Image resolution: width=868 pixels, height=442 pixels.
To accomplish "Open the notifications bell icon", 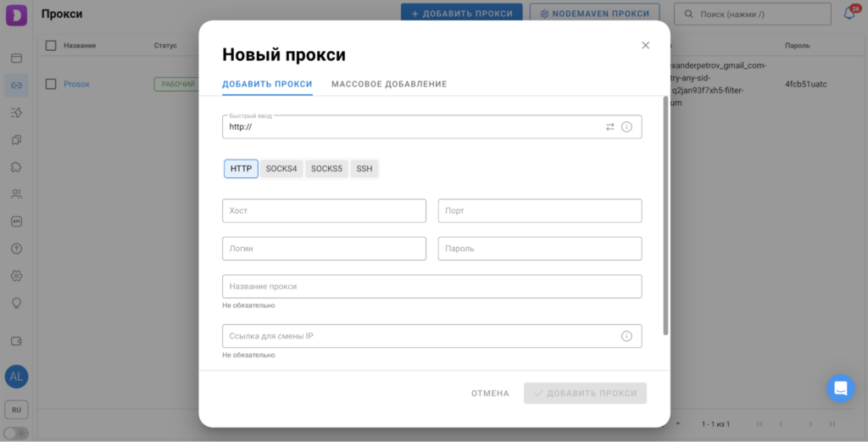I will tap(849, 14).
